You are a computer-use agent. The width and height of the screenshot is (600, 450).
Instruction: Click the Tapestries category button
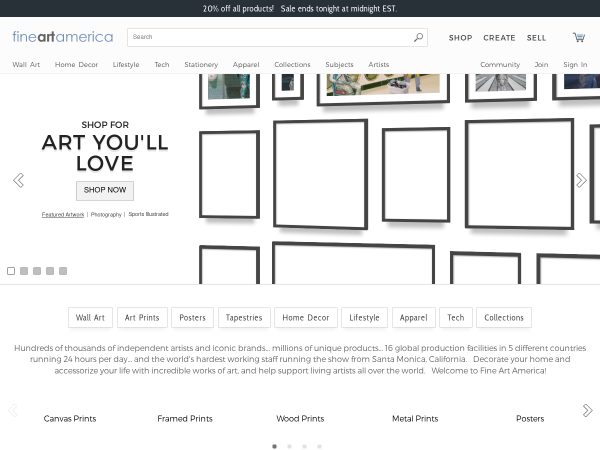tap(244, 318)
